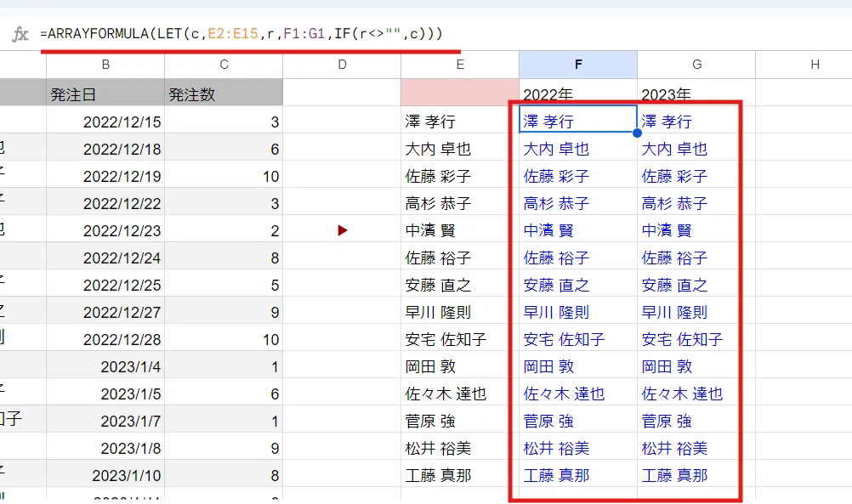
Task: Click 澤 孝行 in column G
Action: pyautogui.click(x=696, y=120)
